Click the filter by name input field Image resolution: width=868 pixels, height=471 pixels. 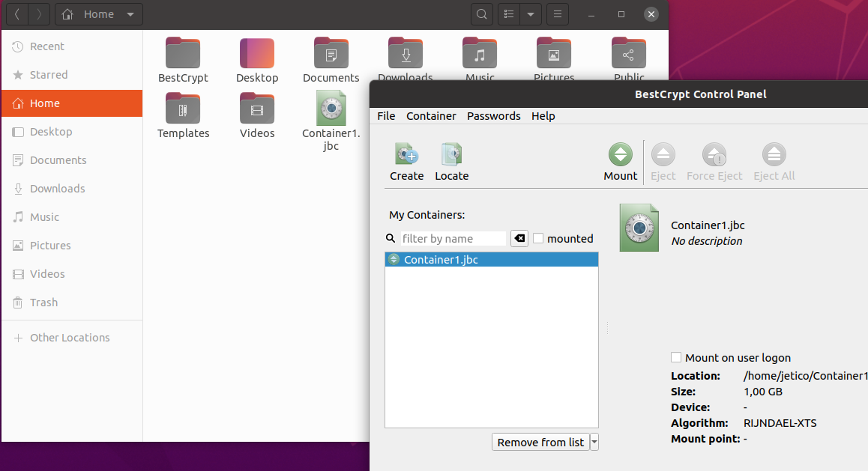click(x=453, y=238)
